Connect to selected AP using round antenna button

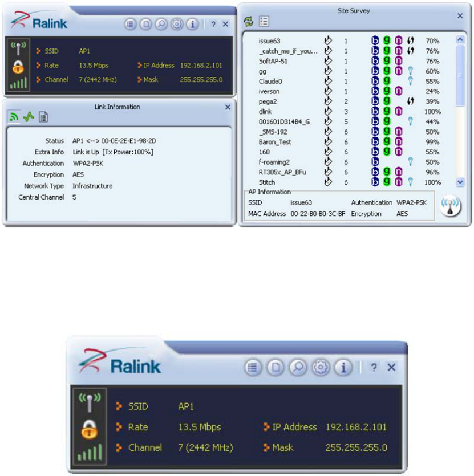pos(450,206)
